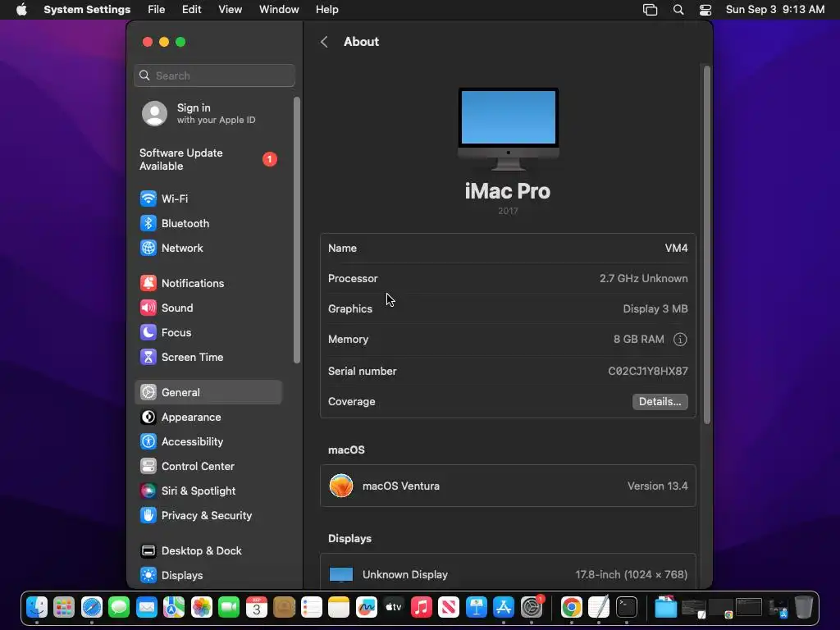This screenshot has height=630, width=840.
Task: Select General in the sidebar
Action: tap(208, 393)
